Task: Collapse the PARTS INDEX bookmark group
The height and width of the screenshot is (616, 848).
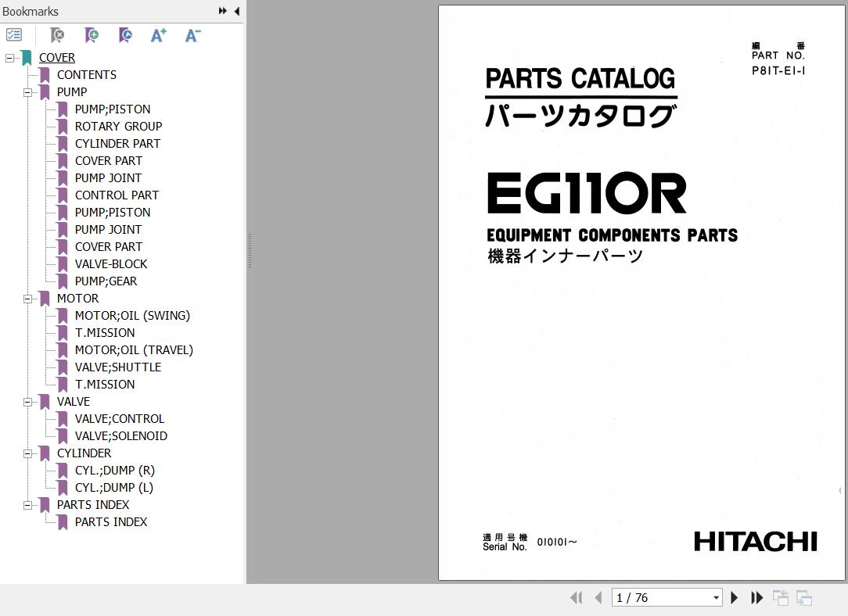Action: coord(27,505)
